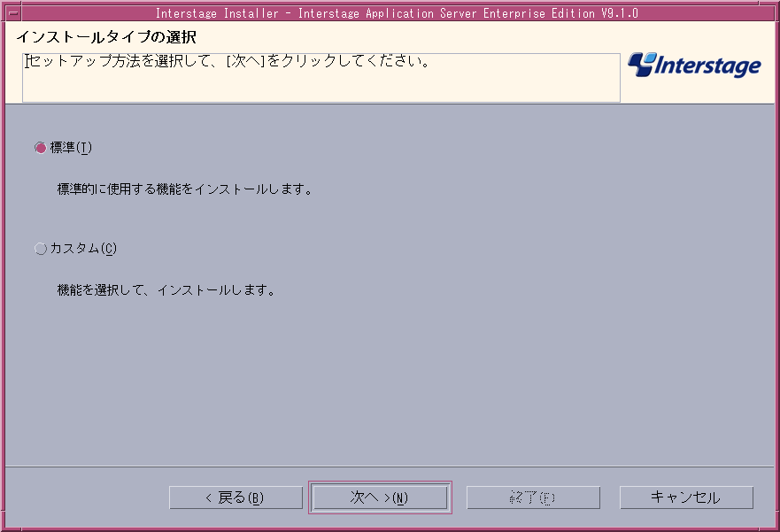The image size is (780, 532).
Task: Click the 次へ >(N) button
Action: pyautogui.click(x=380, y=497)
